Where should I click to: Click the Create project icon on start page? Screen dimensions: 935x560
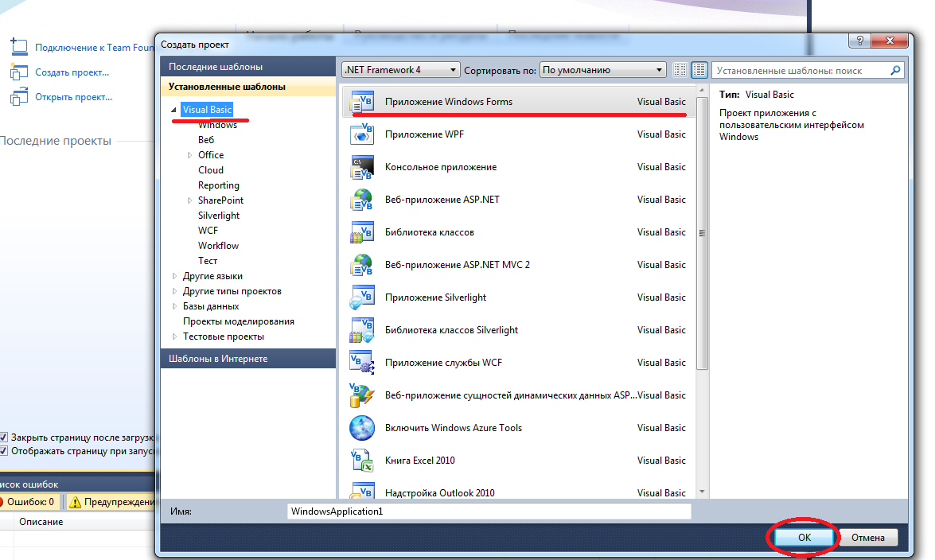[18, 72]
